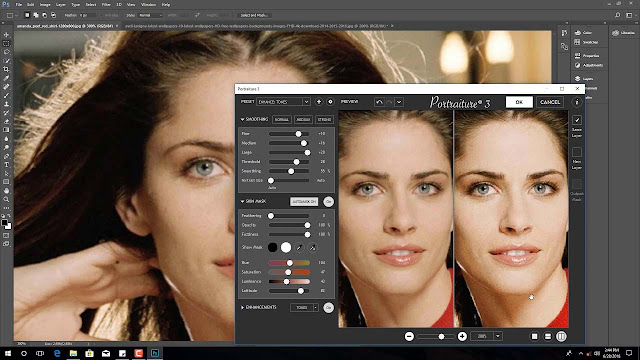Click zoom in plus icon under preview
The width and height of the screenshot is (640, 360).
pyautogui.click(x=462, y=336)
